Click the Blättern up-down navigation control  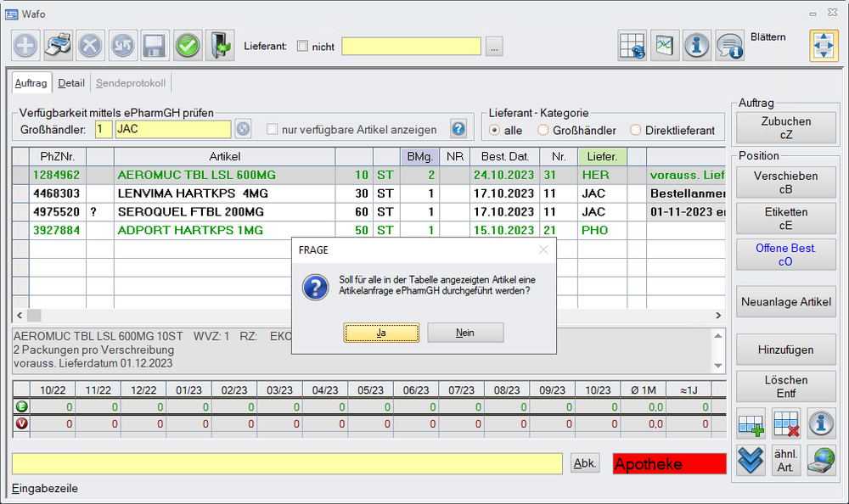824,46
